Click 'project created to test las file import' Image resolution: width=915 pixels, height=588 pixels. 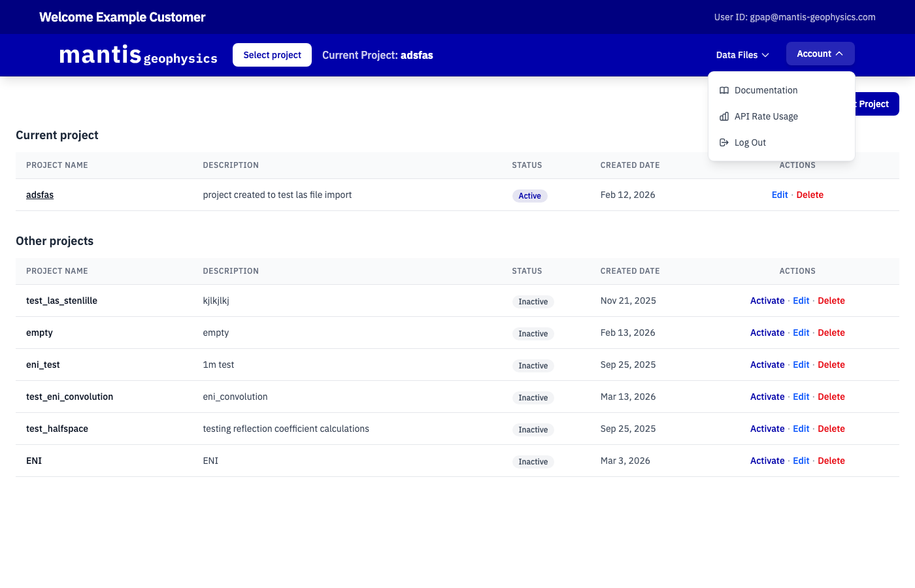pos(277,195)
